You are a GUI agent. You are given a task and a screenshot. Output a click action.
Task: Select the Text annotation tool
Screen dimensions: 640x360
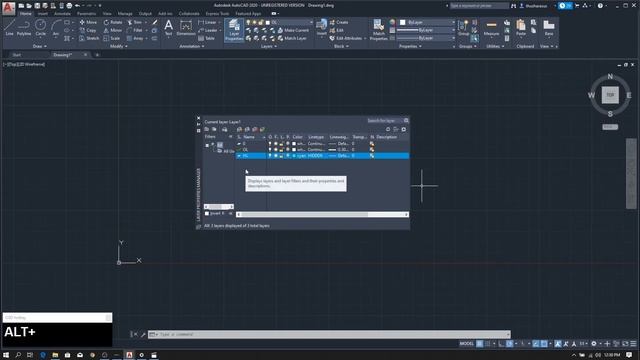[169, 29]
